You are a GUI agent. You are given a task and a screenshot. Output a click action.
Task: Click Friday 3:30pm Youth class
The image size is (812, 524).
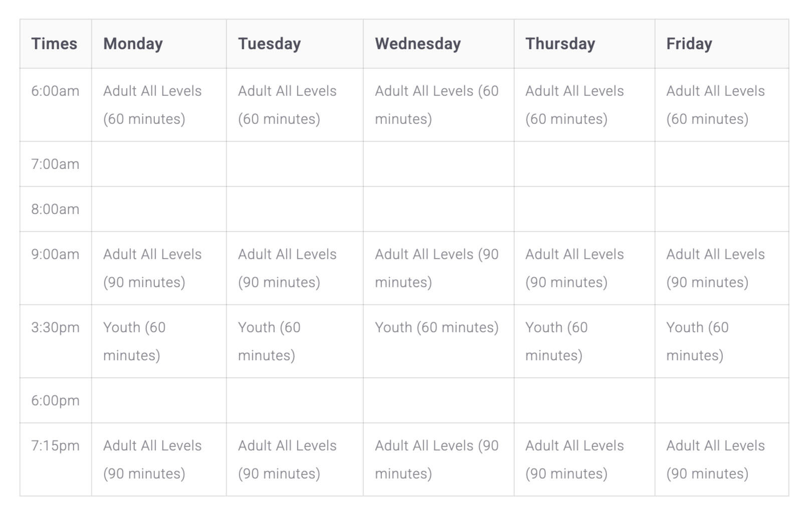(697, 341)
